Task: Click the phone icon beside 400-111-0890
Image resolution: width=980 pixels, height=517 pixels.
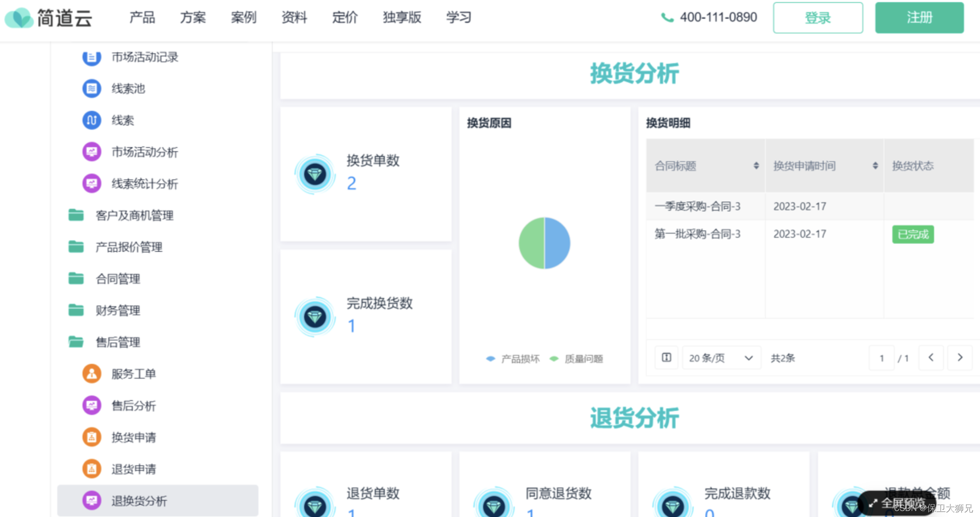Action: click(x=667, y=18)
